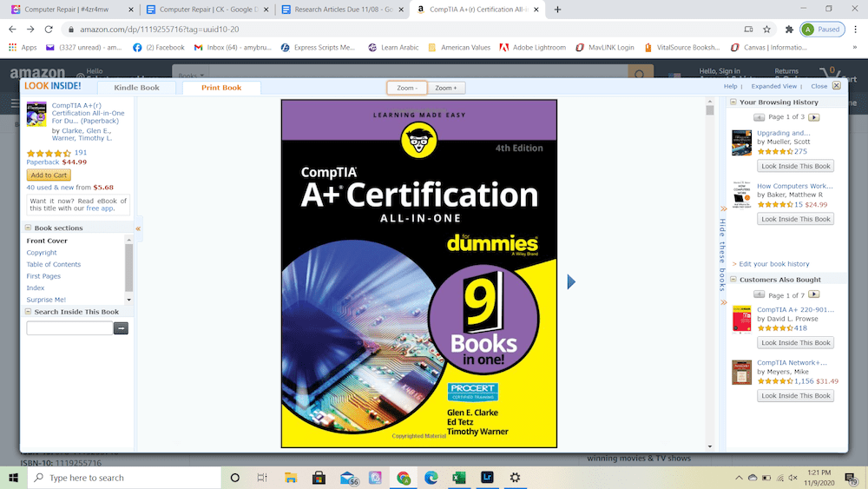Click the search inside book text field
Screen dimensions: 868x489
click(x=69, y=328)
